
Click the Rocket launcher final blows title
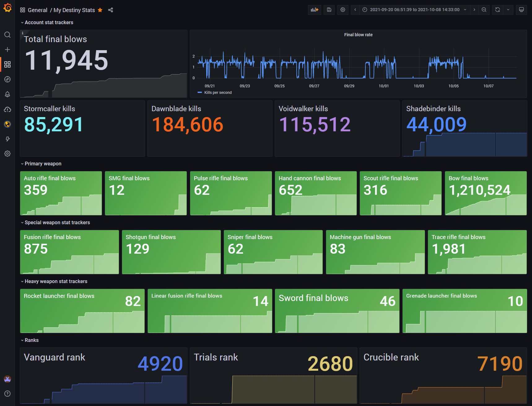(59, 296)
